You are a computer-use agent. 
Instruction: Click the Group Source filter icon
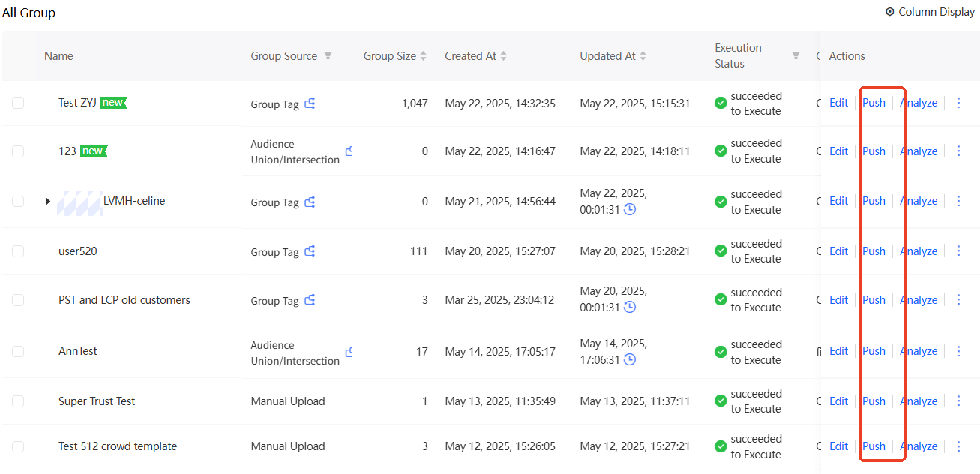[x=328, y=56]
